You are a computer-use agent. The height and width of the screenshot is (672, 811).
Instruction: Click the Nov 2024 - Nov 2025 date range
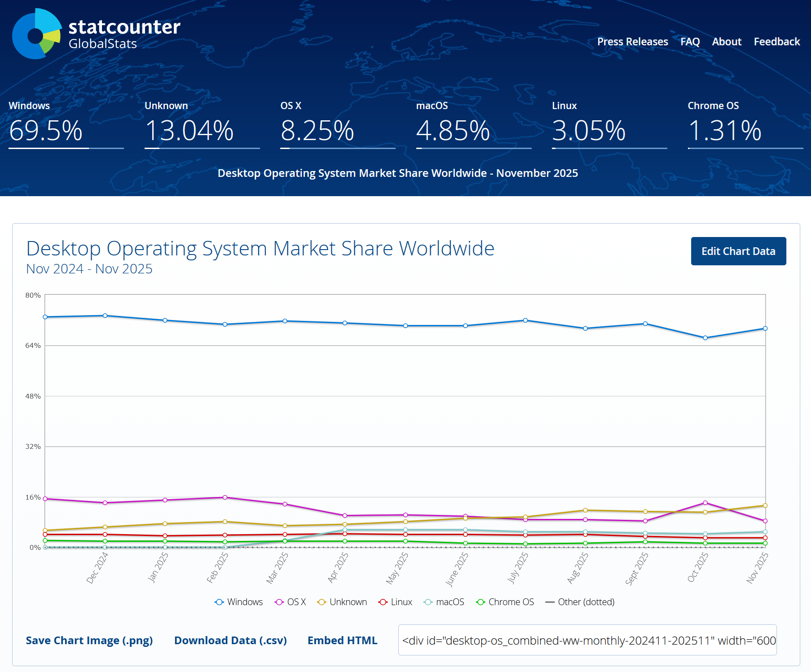89,269
